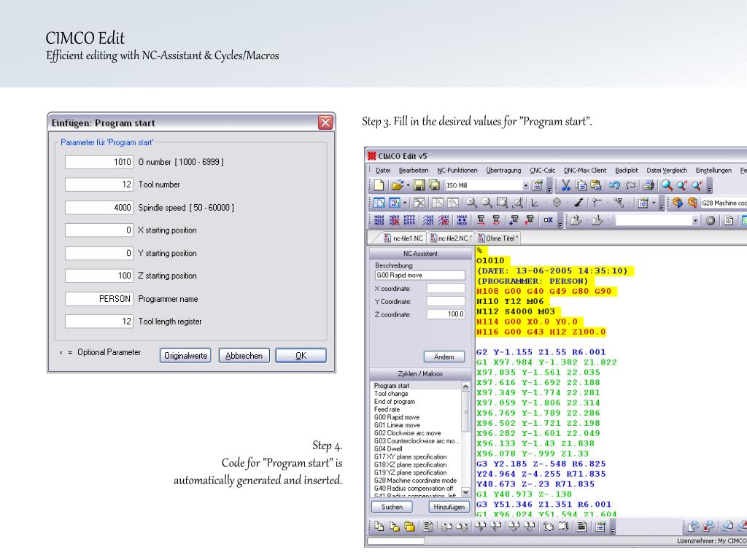Click the Beschreibung 'G00 Rapid move' field
747x560 pixels.
(x=419, y=275)
